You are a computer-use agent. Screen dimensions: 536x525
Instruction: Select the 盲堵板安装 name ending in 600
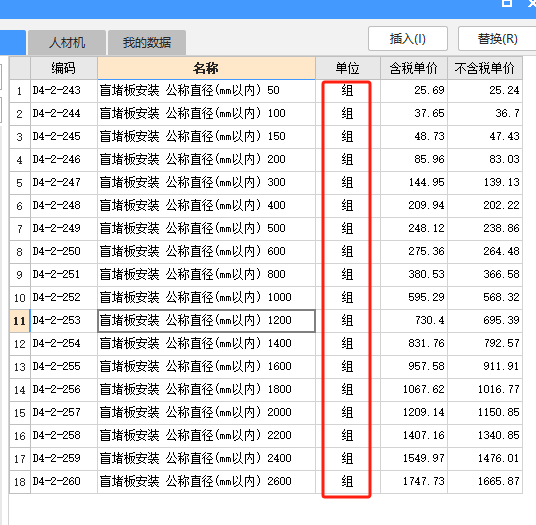pyautogui.click(x=206, y=252)
